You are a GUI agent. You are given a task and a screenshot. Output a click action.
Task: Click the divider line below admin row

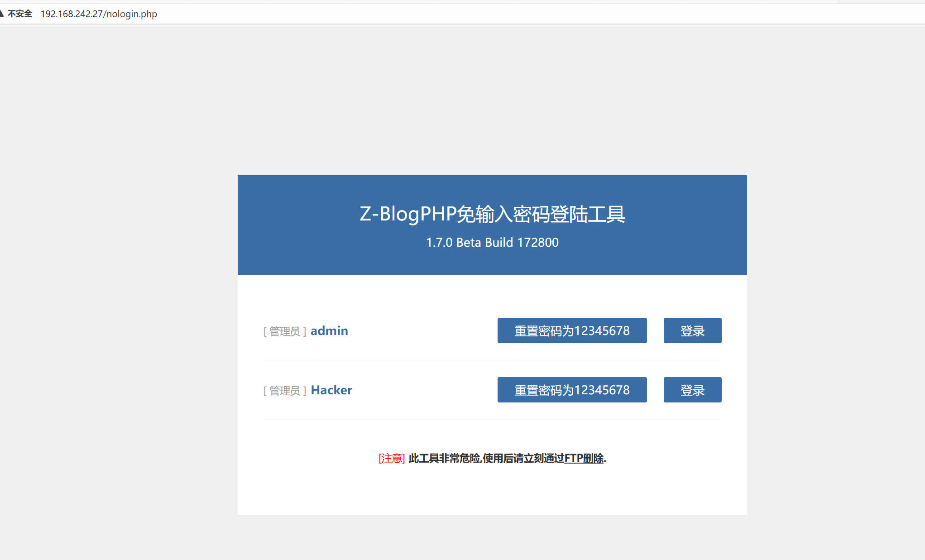coord(492,360)
